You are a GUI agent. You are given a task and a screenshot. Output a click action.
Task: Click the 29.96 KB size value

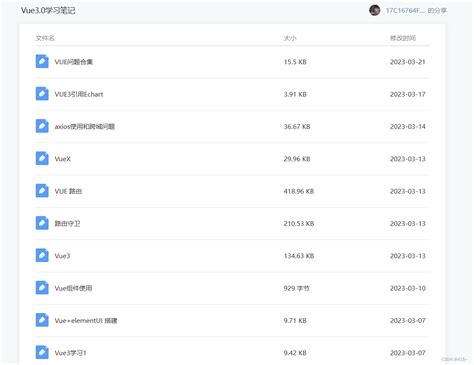click(297, 159)
